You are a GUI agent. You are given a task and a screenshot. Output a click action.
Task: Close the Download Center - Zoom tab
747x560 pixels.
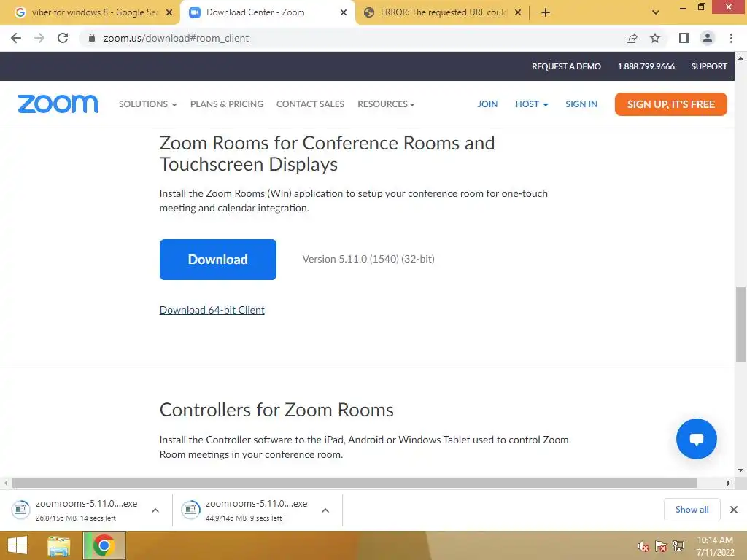(344, 12)
